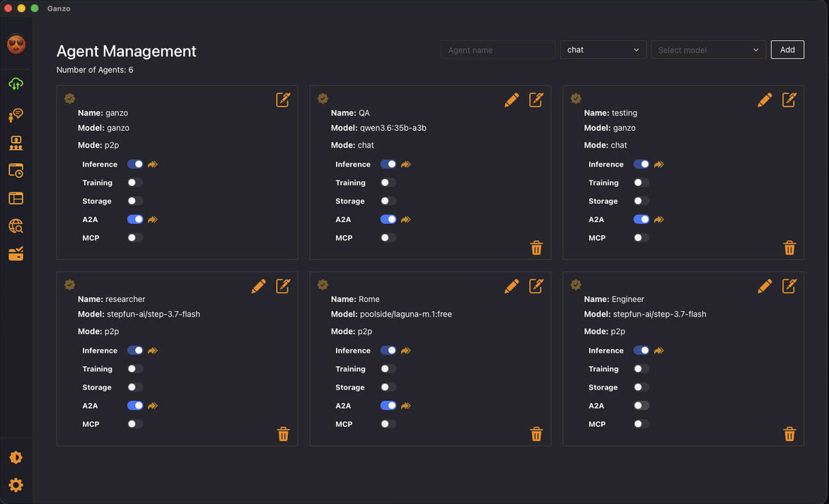Click the Add agent button
This screenshot has width=829, height=504.
coord(787,49)
